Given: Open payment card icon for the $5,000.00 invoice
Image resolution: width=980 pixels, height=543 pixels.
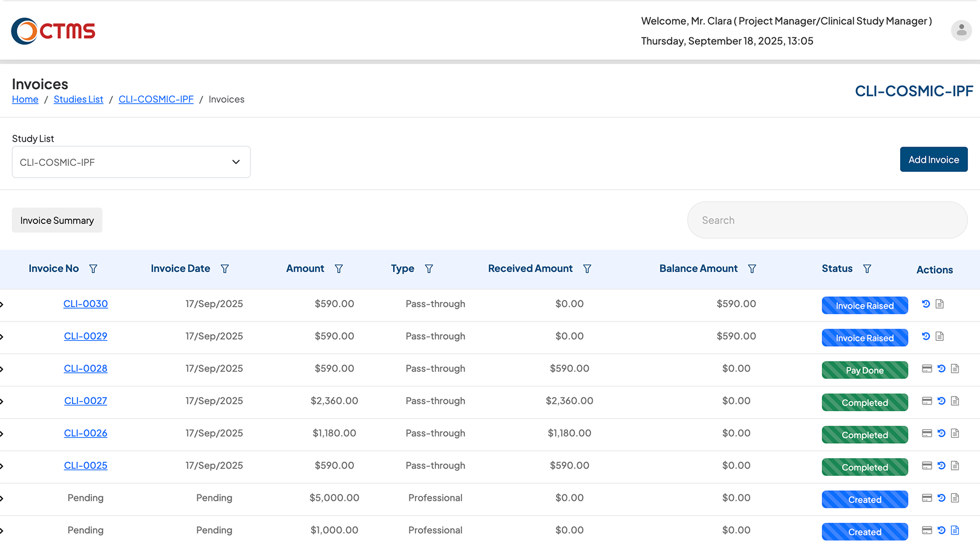Looking at the screenshot, I should point(927,498).
